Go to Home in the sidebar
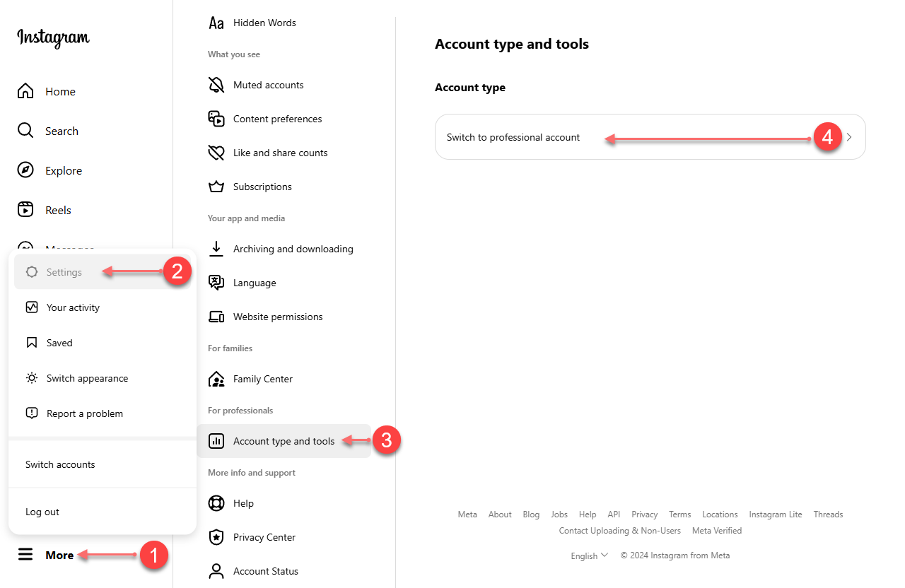This screenshot has height=588, width=905. (x=60, y=91)
